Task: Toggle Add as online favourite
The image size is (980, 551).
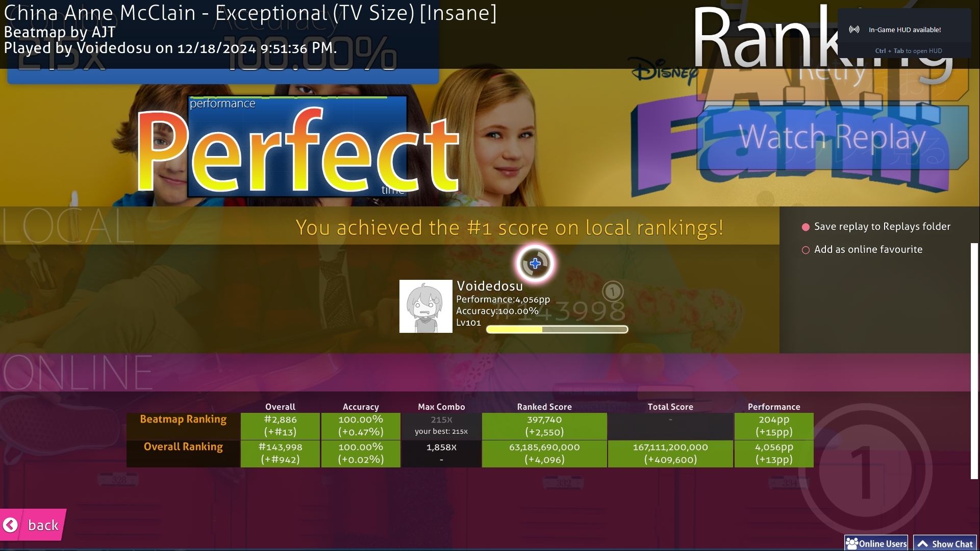Action: point(862,249)
